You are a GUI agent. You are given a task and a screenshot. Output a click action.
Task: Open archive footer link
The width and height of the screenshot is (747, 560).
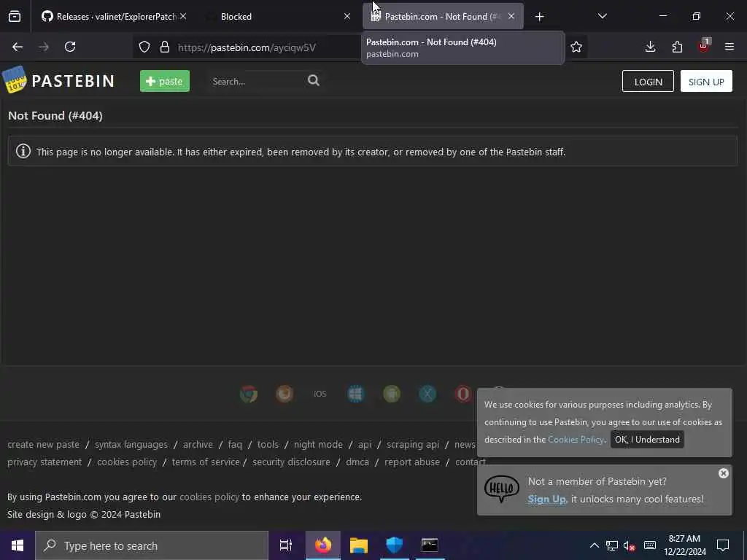click(x=198, y=444)
